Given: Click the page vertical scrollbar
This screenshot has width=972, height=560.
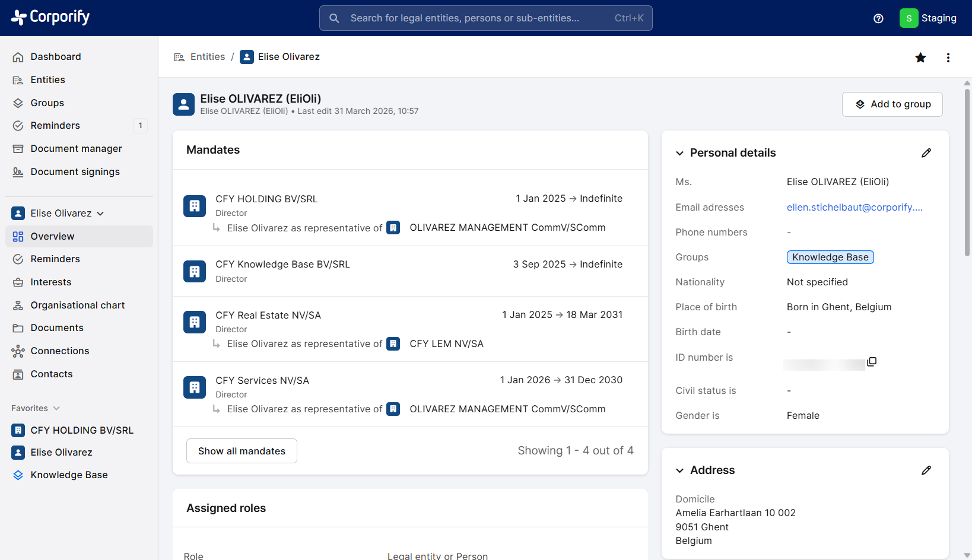Looking at the screenshot, I should pyautogui.click(x=967, y=172).
